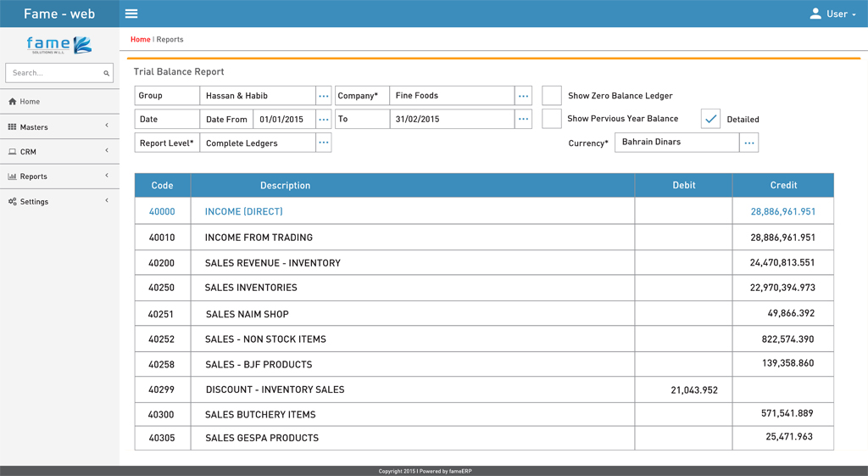Select row SALES - BJF PRODUCTS

(x=484, y=364)
